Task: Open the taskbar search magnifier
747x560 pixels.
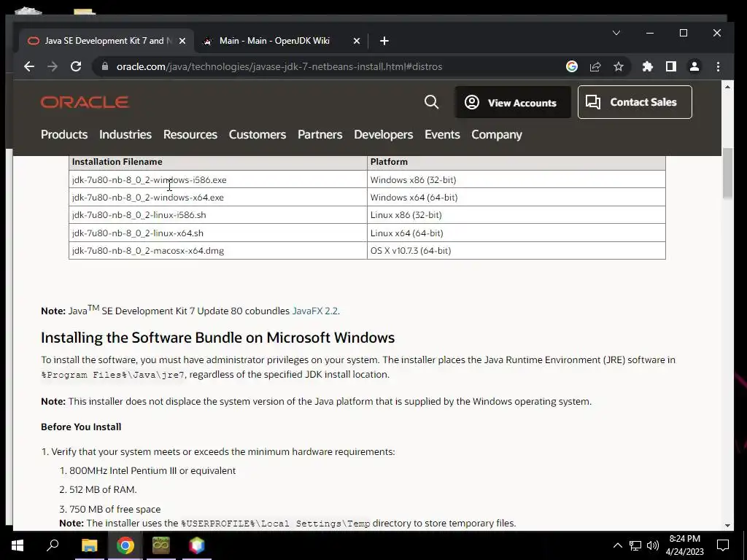Action: [x=53, y=545]
